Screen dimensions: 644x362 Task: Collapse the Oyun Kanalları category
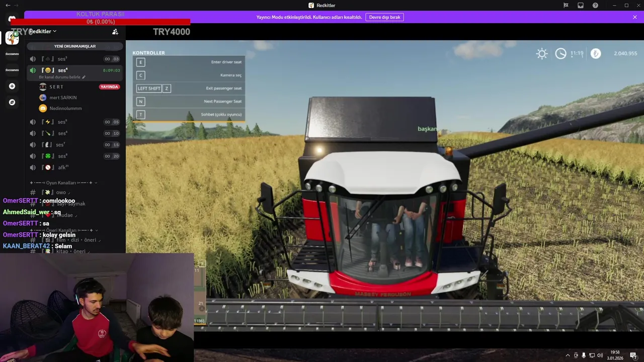pos(63,183)
